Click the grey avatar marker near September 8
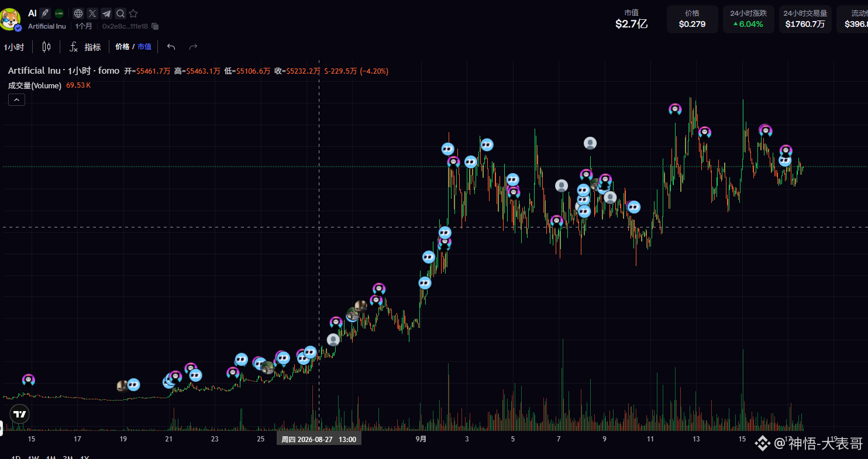 (x=590, y=143)
